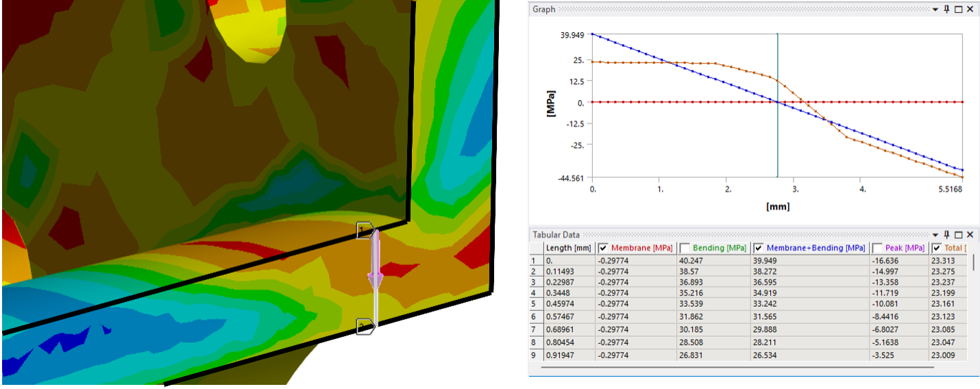Image resolution: width=980 pixels, height=389 pixels.
Task: Select Length cell 0.45974
Action: pyautogui.click(x=568, y=303)
